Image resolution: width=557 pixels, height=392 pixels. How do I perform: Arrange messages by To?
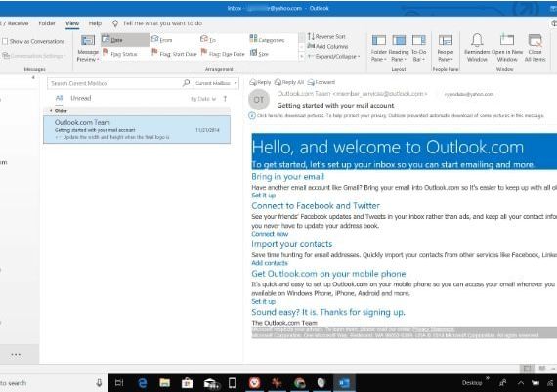coord(208,39)
